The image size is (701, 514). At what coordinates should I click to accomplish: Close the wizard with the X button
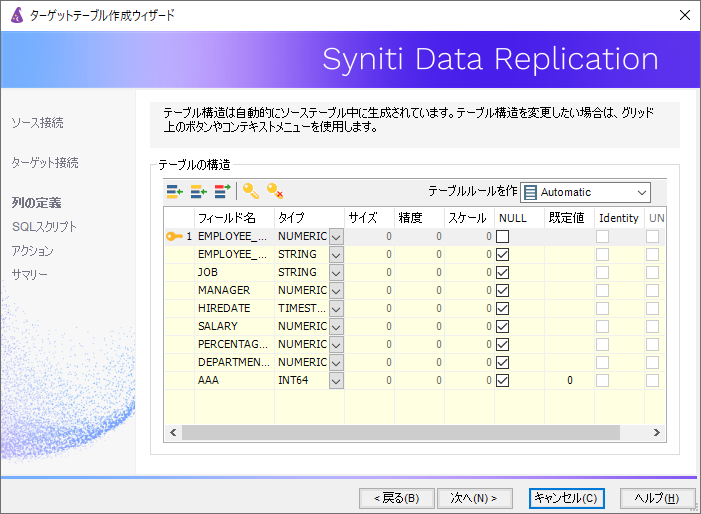pos(684,15)
